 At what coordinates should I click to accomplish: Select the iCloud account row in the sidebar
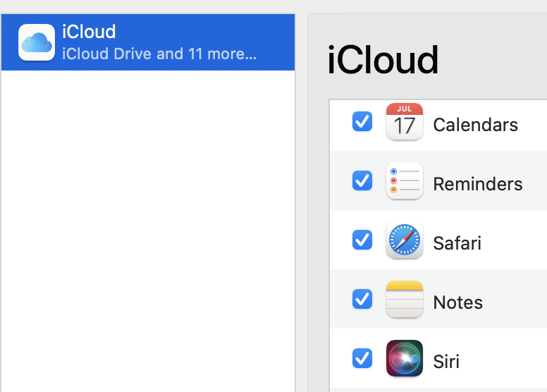[x=148, y=42]
